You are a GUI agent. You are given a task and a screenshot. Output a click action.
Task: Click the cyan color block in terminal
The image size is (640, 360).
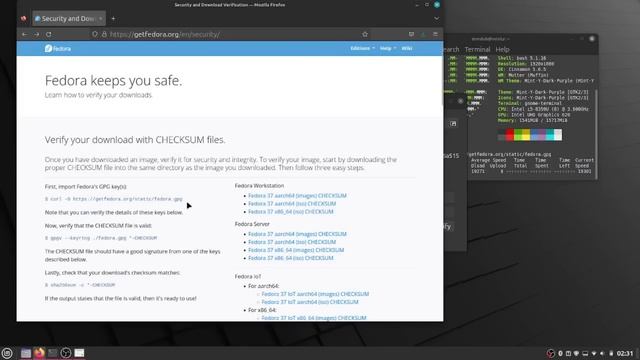550,135
